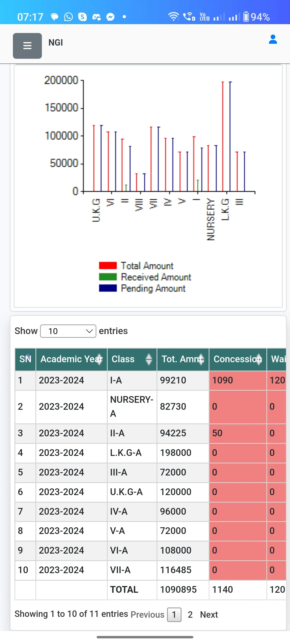The width and height of the screenshot is (290, 644).
Task: Tap the battery status icon
Action: (246, 17)
